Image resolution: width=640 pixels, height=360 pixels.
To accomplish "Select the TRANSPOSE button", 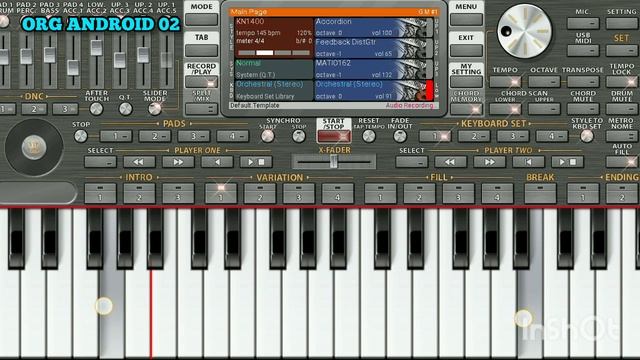I will [583, 82].
